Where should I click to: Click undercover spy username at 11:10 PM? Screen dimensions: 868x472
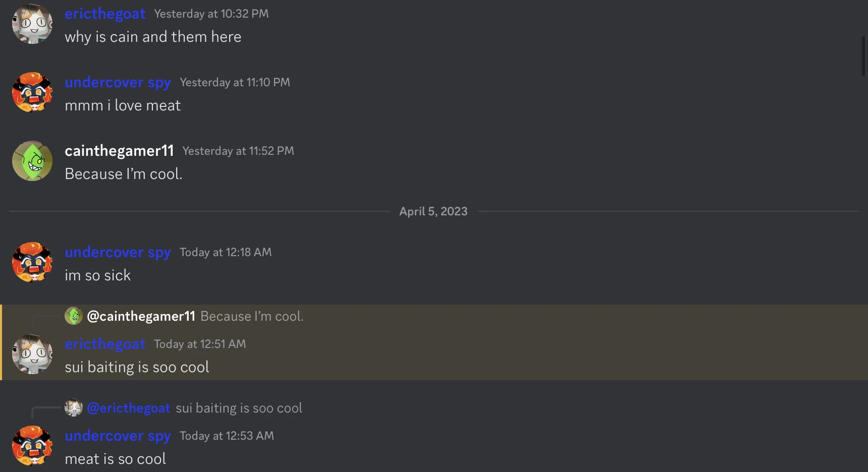click(118, 82)
